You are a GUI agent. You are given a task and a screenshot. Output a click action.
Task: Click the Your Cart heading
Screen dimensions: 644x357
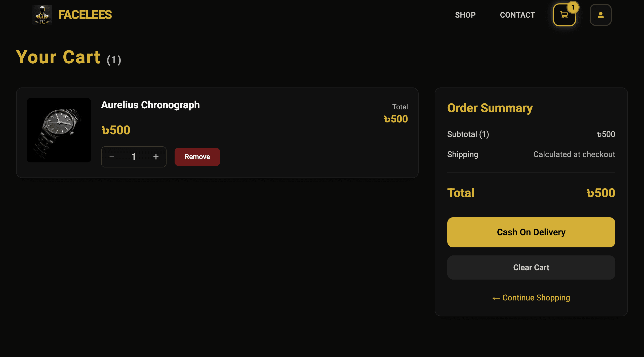pyautogui.click(x=58, y=58)
